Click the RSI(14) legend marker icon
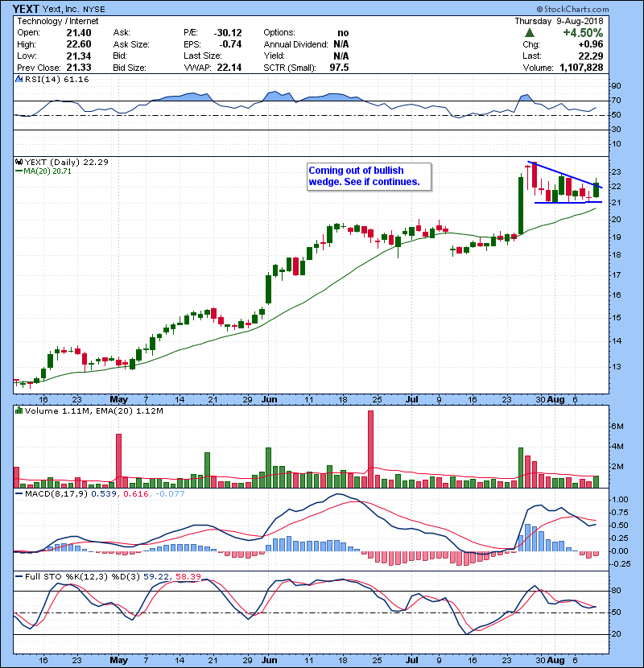 click(x=19, y=80)
